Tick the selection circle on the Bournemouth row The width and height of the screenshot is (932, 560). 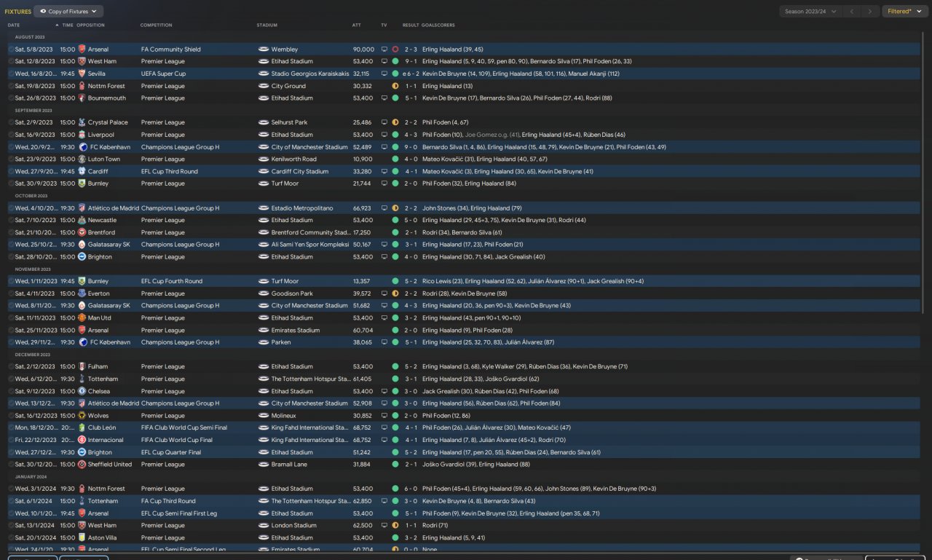[11, 98]
